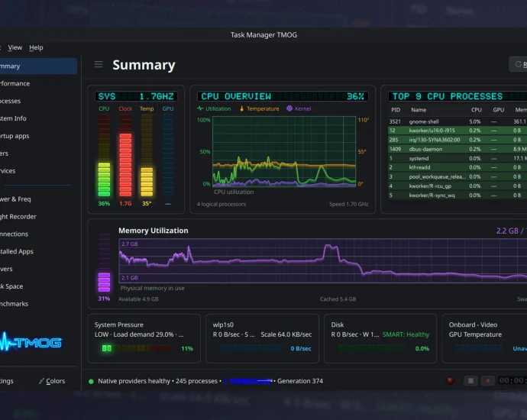The image size is (527, 420).
Task: Click the green CPU level meter
Action: coord(104,155)
